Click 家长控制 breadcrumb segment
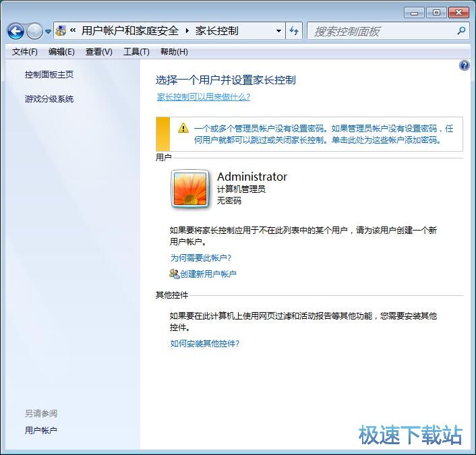Image resolution: width=476 pixels, height=455 pixels. [x=216, y=30]
